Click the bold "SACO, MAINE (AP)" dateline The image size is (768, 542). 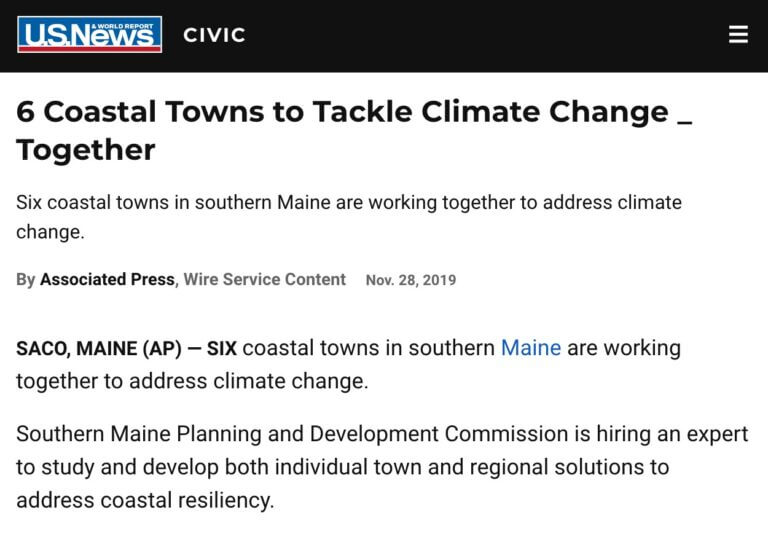pos(97,348)
